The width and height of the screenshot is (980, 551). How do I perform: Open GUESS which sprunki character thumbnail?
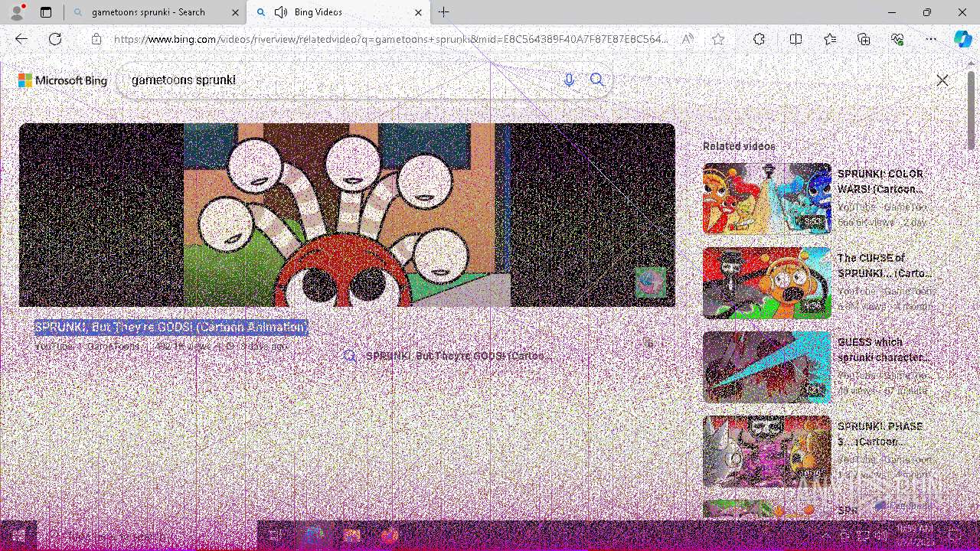pos(766,367)
